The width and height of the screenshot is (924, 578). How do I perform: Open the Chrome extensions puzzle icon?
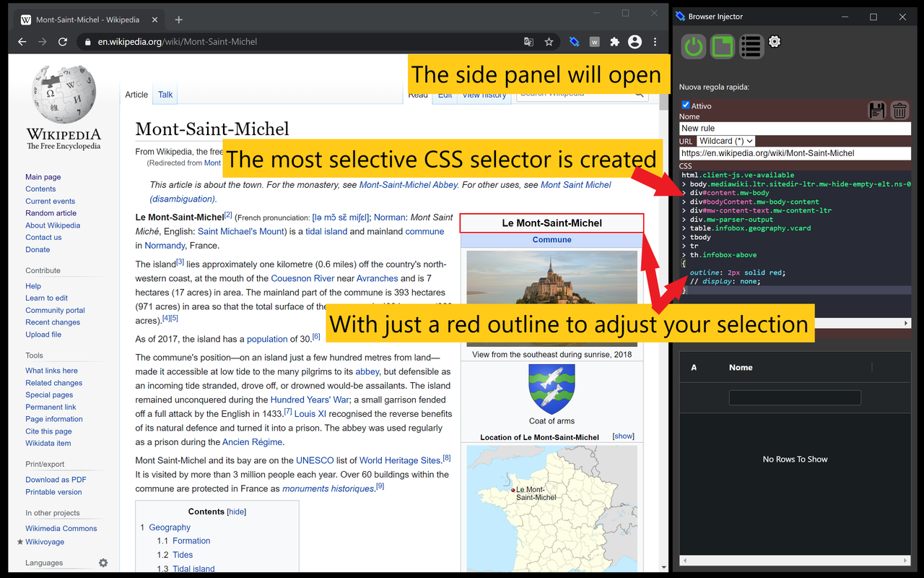(x=615, y=42)
